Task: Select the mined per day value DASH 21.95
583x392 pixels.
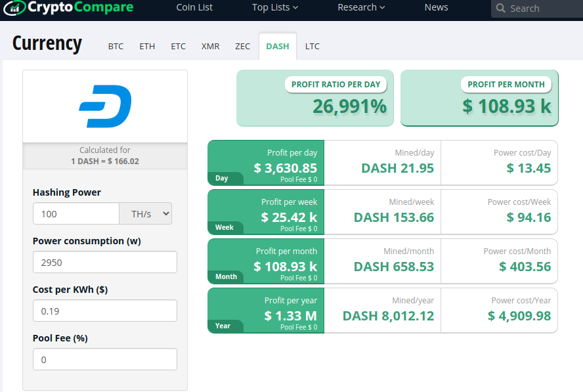Action: (x=397, y=168)
